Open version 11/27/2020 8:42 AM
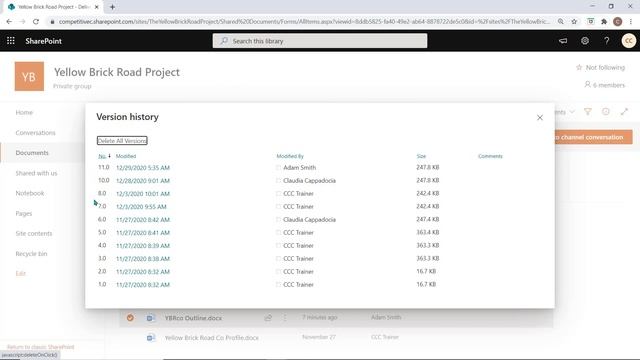The width and height of the screenshot is (640, 360). (143, 220)
